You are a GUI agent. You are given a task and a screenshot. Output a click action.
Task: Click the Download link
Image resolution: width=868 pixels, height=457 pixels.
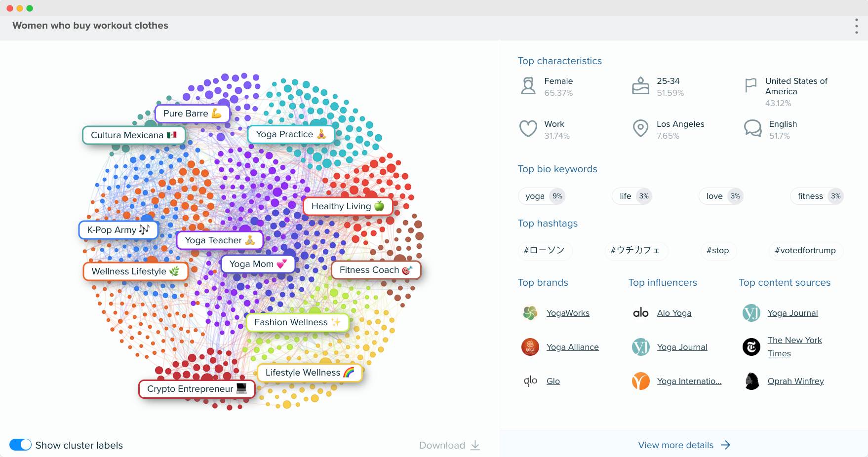point(448,445)
